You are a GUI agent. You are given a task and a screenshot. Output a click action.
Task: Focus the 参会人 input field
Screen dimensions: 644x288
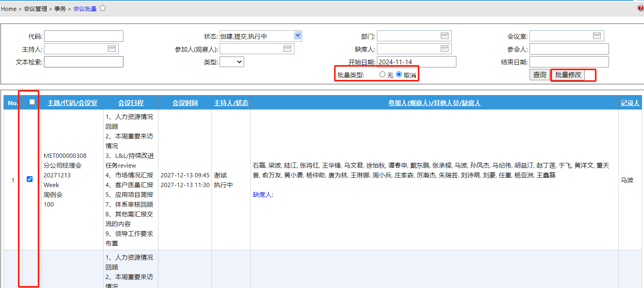point(569,49)
